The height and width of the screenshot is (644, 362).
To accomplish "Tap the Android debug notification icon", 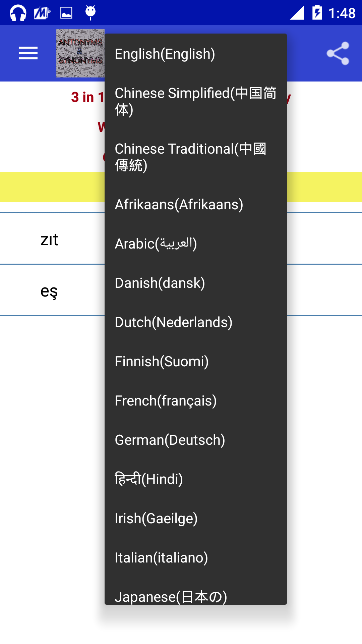I will pos(90,13).
